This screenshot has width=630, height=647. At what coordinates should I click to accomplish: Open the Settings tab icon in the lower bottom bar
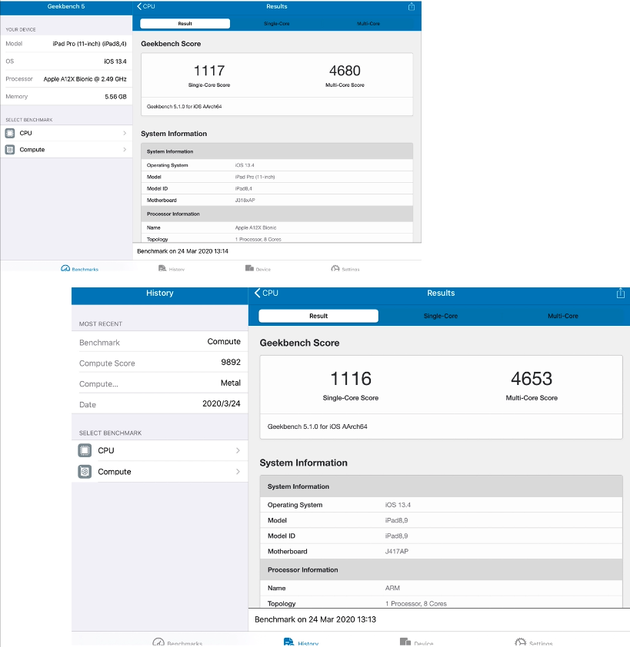(x=520, y=642)
